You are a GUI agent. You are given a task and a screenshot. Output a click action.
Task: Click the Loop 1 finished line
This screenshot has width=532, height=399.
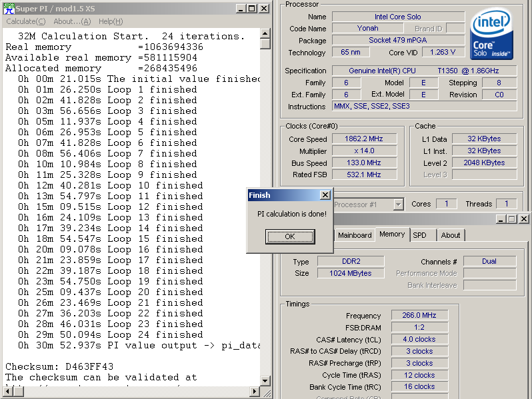[107, 90]
